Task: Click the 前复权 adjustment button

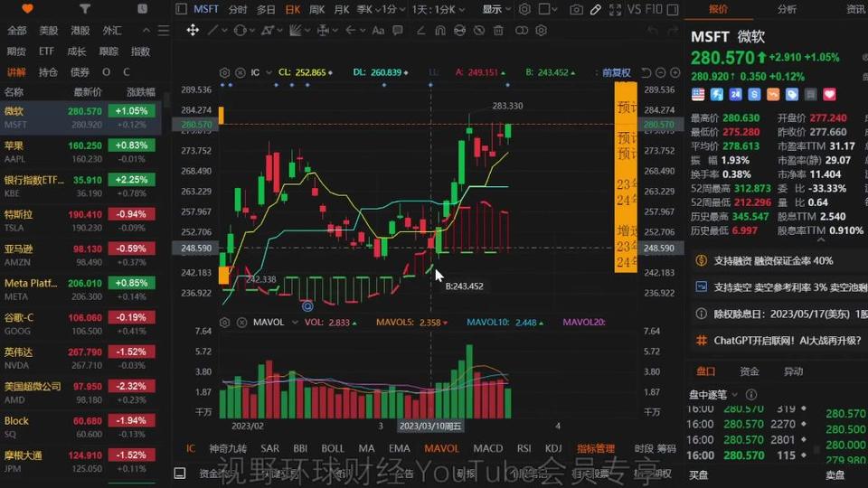Action: coord(616,72)
